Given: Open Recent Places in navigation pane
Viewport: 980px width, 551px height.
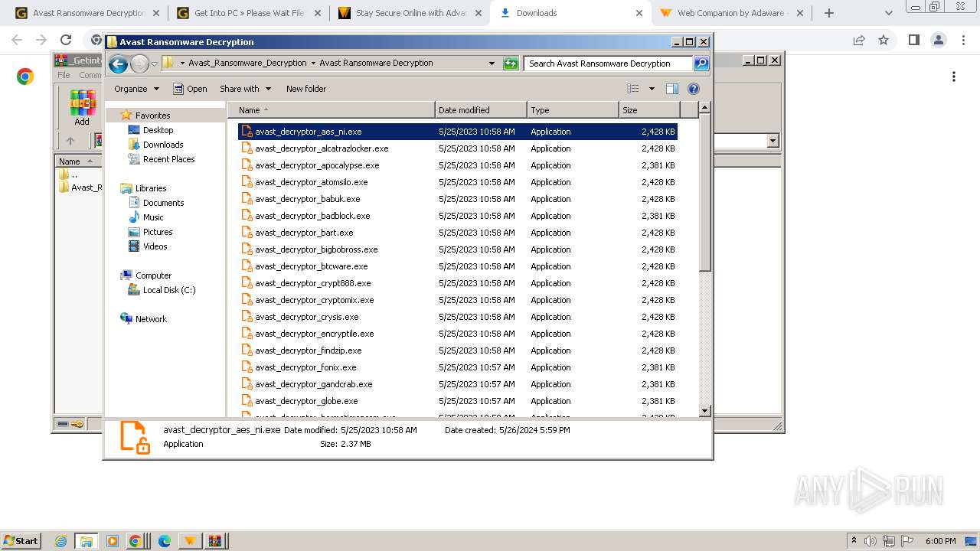Looking at the screenshot, I should pyautogui.click(x=168, y=159).
